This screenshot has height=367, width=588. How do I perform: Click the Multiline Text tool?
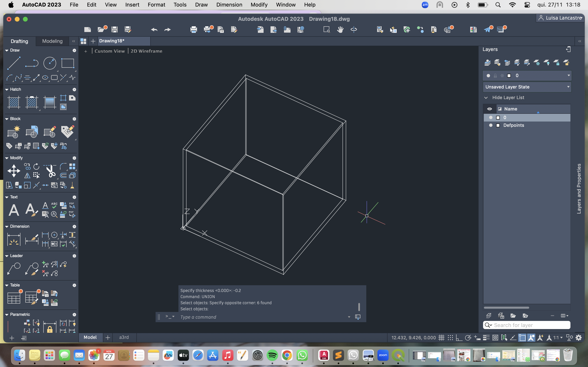pyautogui.click(x=14, y=210)
